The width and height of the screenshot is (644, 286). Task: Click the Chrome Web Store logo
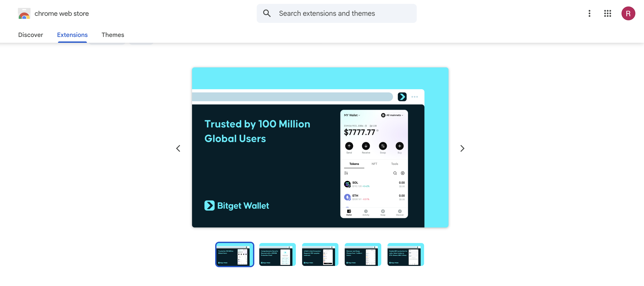coord(24,13)
